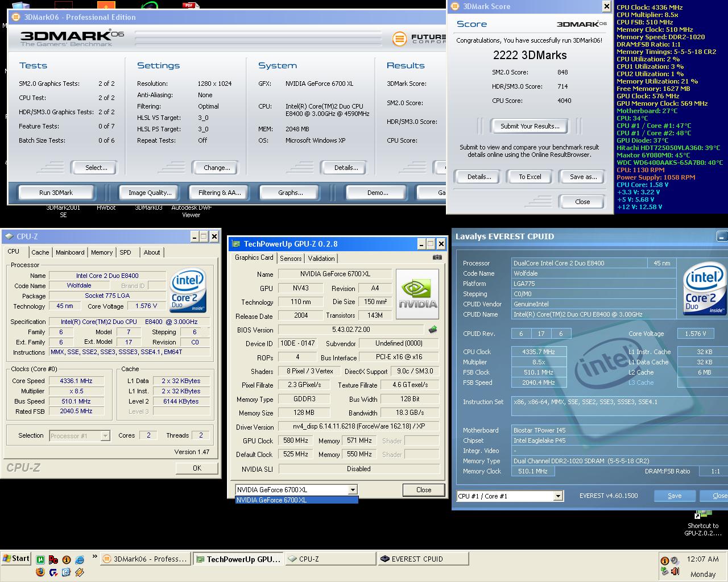Switch to the Sensors tab in GPU-Z
728x582 pixels.
(291, 258)
